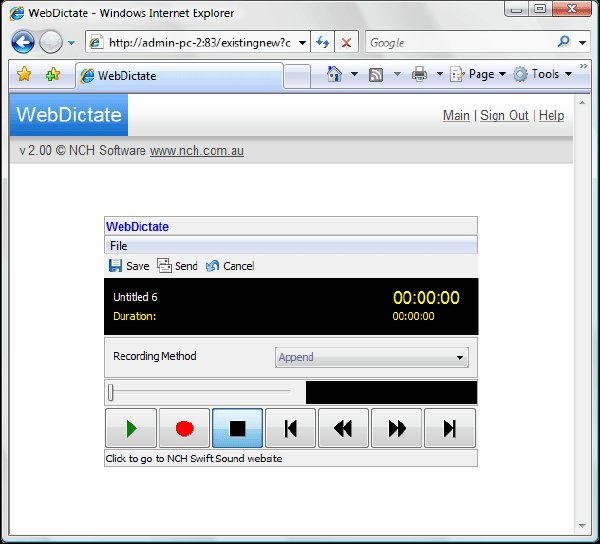600x544 pixels.
Task: Open the File menu
Action: 118,246
